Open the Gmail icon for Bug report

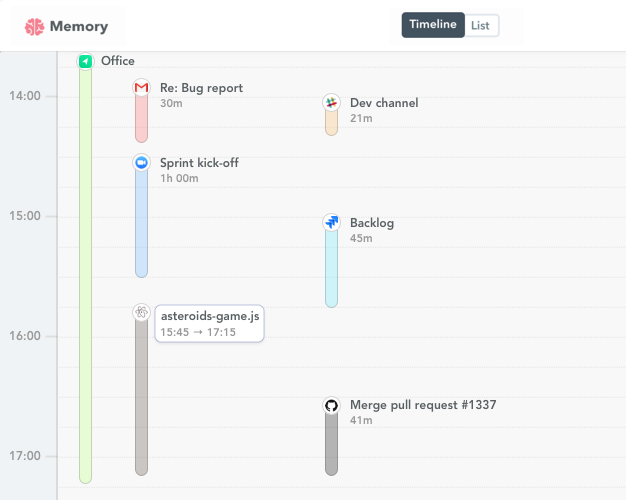coord(141,88)
